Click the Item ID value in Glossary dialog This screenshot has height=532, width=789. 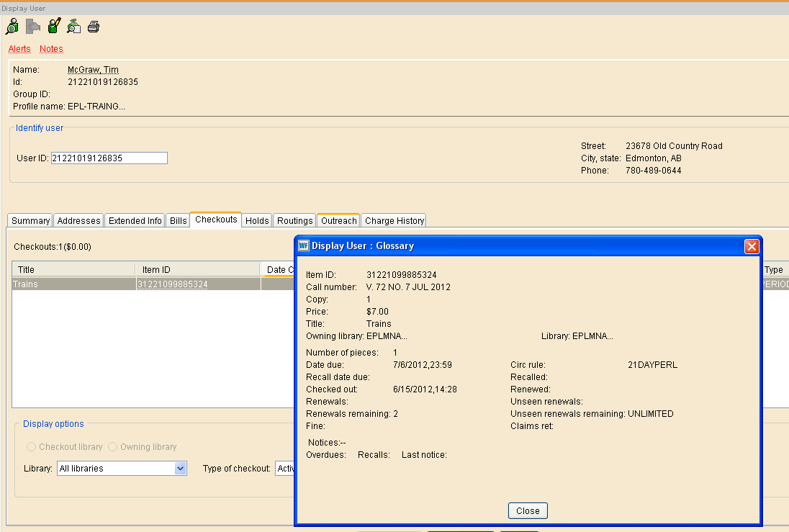coord(402,275)
